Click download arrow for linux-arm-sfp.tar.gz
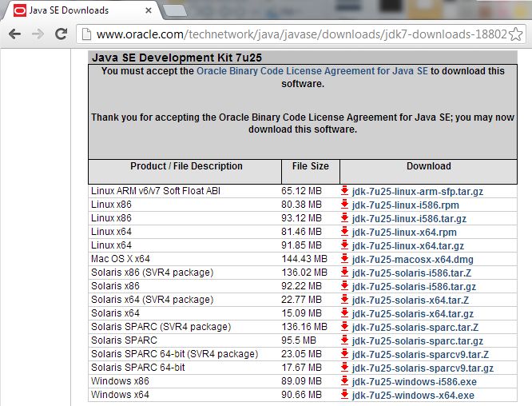Viewport: 532px width, 406px height. point(345,191)
